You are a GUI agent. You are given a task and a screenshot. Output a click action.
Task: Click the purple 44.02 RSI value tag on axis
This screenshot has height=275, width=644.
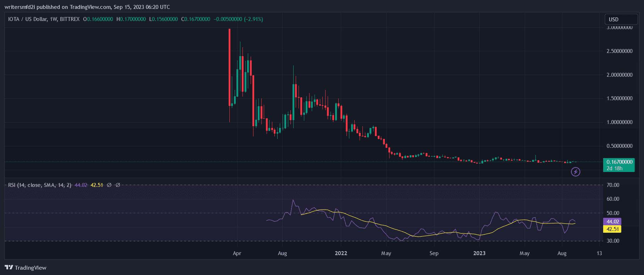click(612, 222)
